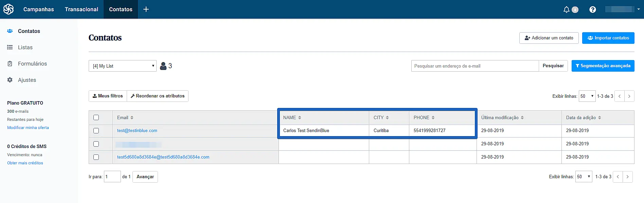
Task: Switch to the Campanhas tab
Action: click(x=38, y=9)
